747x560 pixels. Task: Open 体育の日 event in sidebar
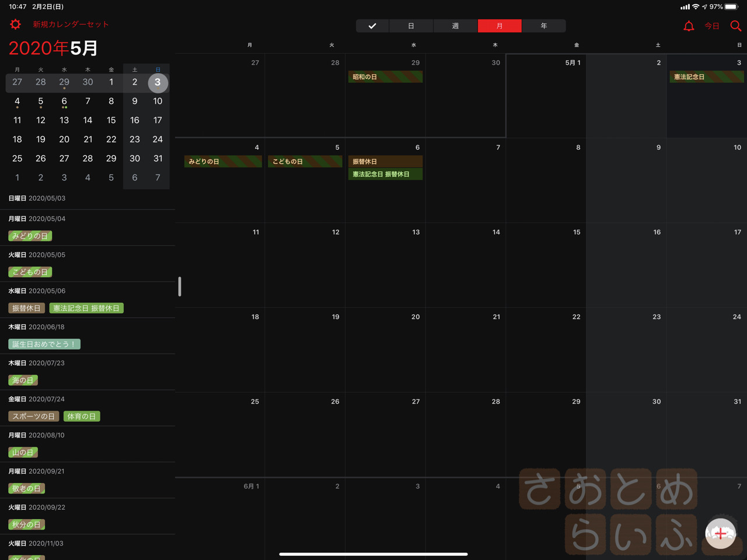pyautogui.click(x=82, y=416)
